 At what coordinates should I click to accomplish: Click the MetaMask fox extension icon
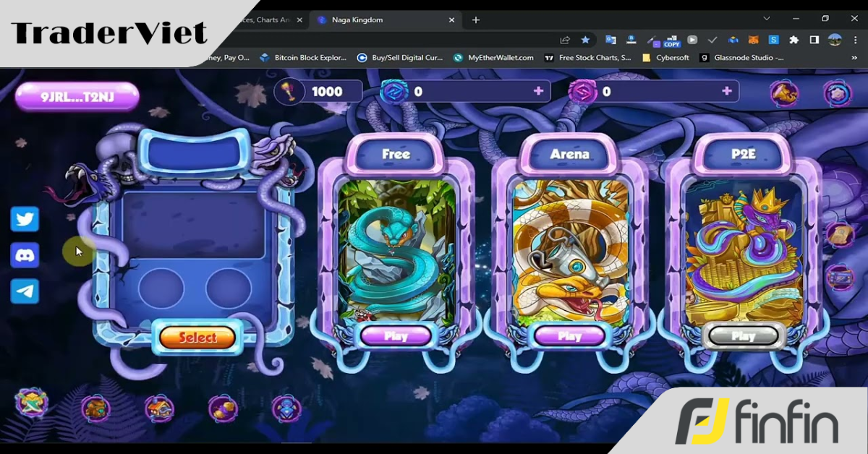[x=754, y=40]
